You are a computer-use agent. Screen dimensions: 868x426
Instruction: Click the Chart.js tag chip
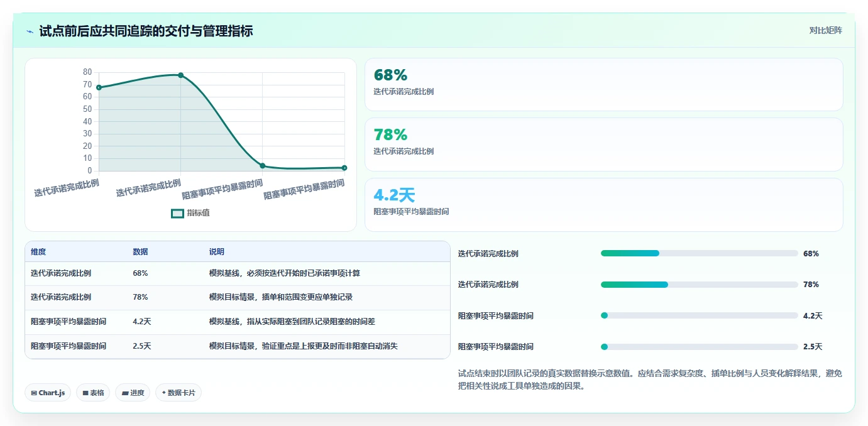pyautogui.click(x=48, y=393)
